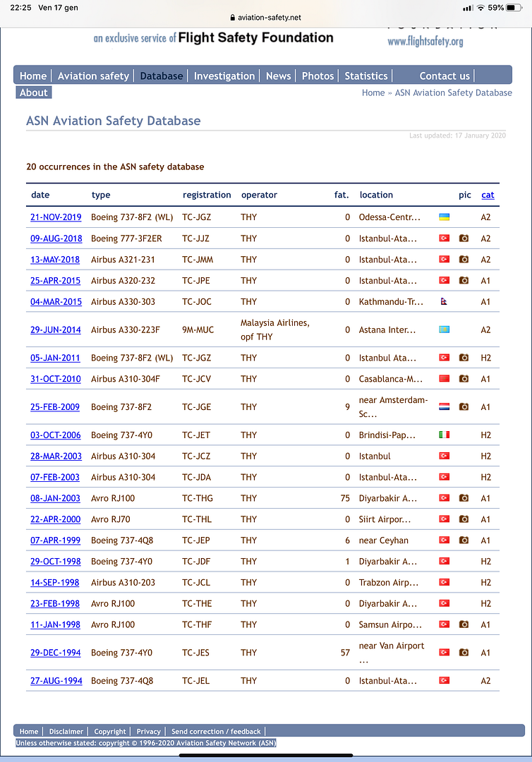
Task: Click the 'Boeing 777-3F2ER' type cell
Action: pyautogui.click(x=126, y=238)
